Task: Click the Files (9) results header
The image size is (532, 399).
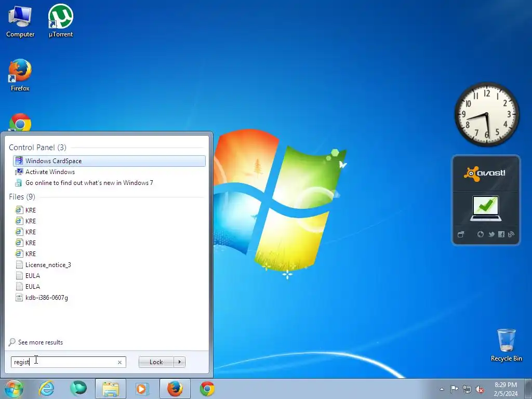Action: click(22, 197)
